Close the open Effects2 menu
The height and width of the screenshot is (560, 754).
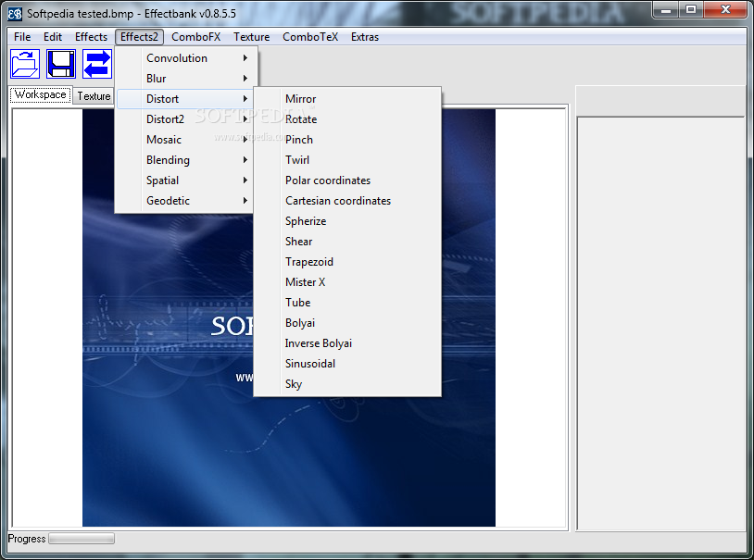pyautogui.click(x=139, y=37)
